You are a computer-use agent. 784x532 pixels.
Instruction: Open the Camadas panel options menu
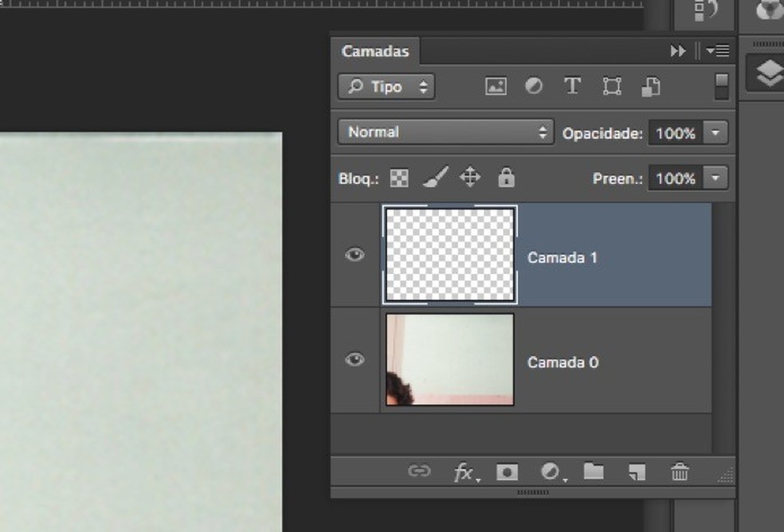[x=718, y=50]
